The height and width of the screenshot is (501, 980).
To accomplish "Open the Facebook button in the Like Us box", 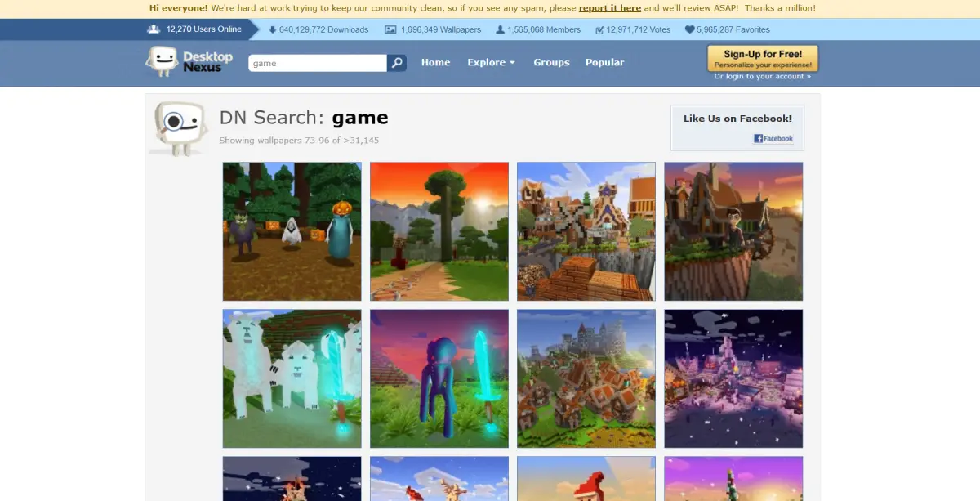I will (x=773, y=139).
